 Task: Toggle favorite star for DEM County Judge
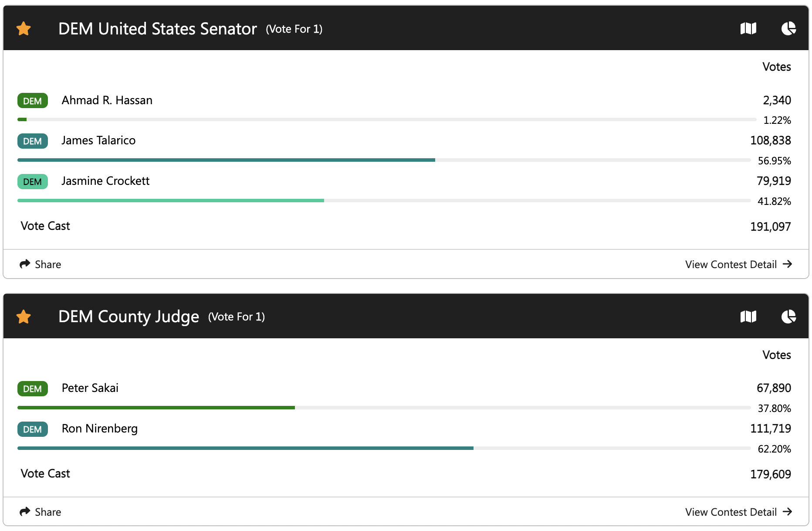pos(24,317)
